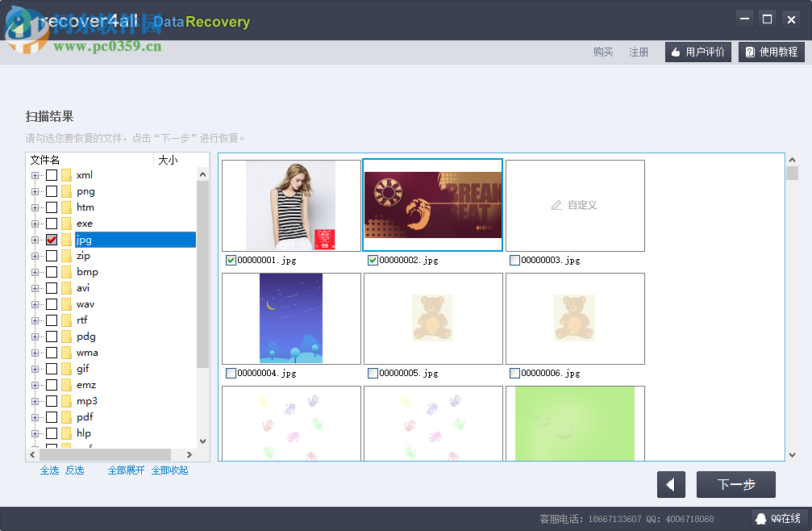
Task: Click the thumbs-up 用户评价 rating icon
Action: click(676, 52)
